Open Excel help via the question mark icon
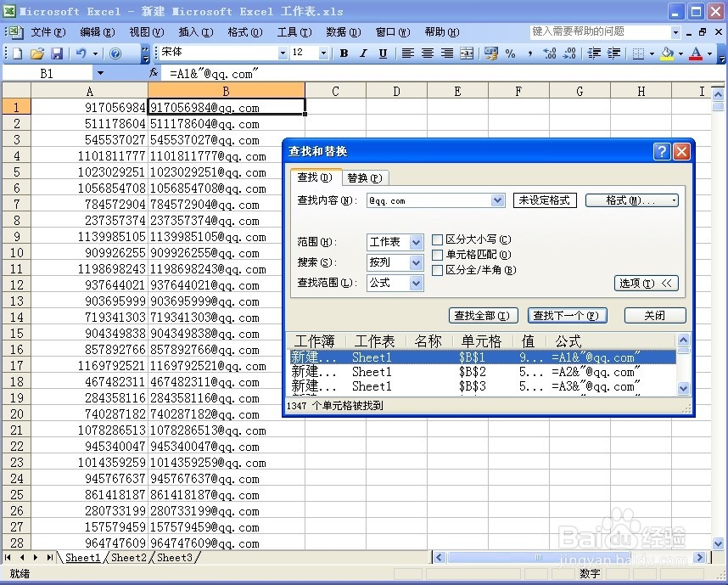Image resolution: width=728 pixels, height=585 pixels. (115, 53)
